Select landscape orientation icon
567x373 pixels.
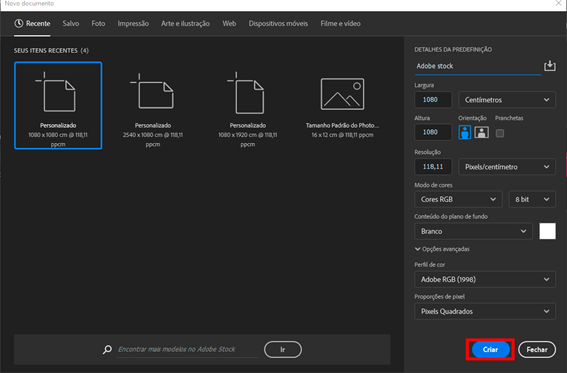481,132
